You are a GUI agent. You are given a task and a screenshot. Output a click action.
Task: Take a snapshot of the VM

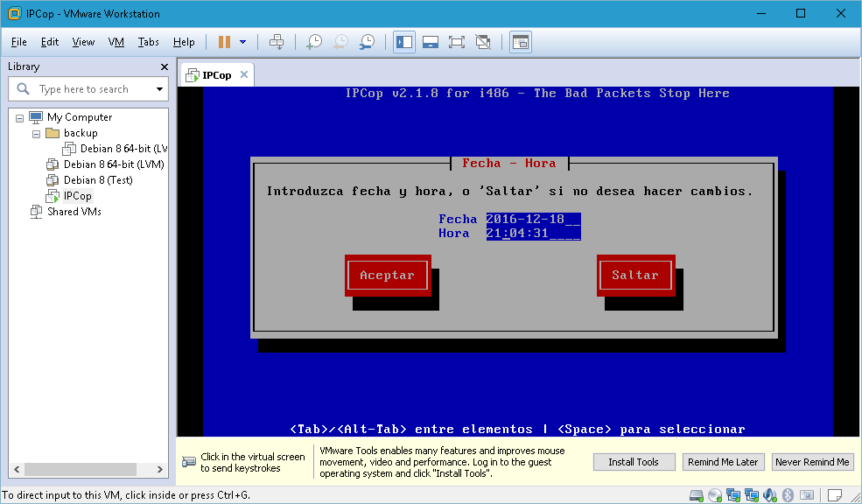pos(314,41)
